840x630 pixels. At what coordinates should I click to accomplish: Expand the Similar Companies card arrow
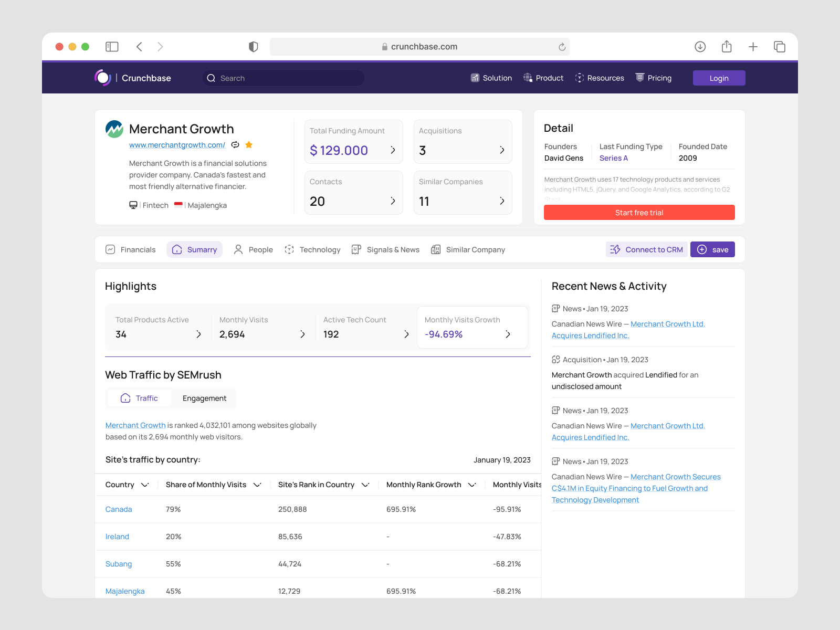pyautogui.click(x=502, y=201)
